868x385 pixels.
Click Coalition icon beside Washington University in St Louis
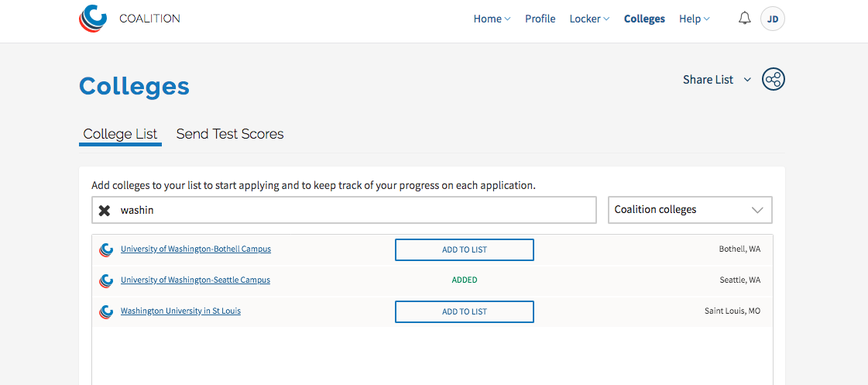point(106,312)
